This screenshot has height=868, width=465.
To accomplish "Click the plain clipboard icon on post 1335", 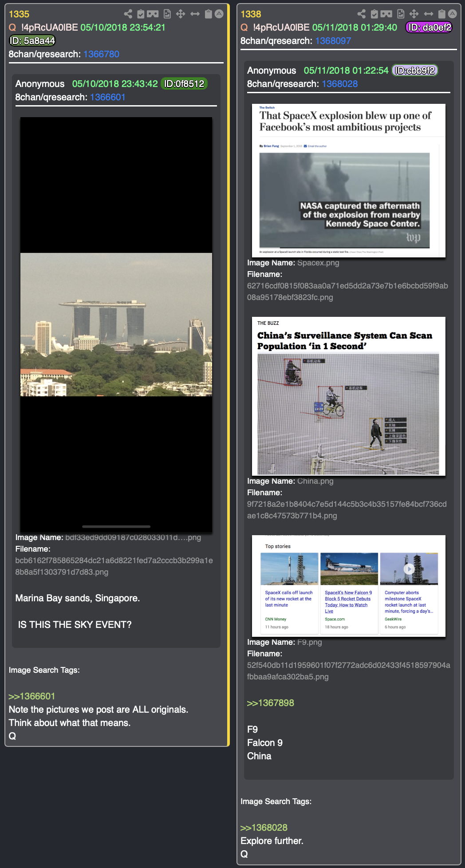I will coord(208,14).
